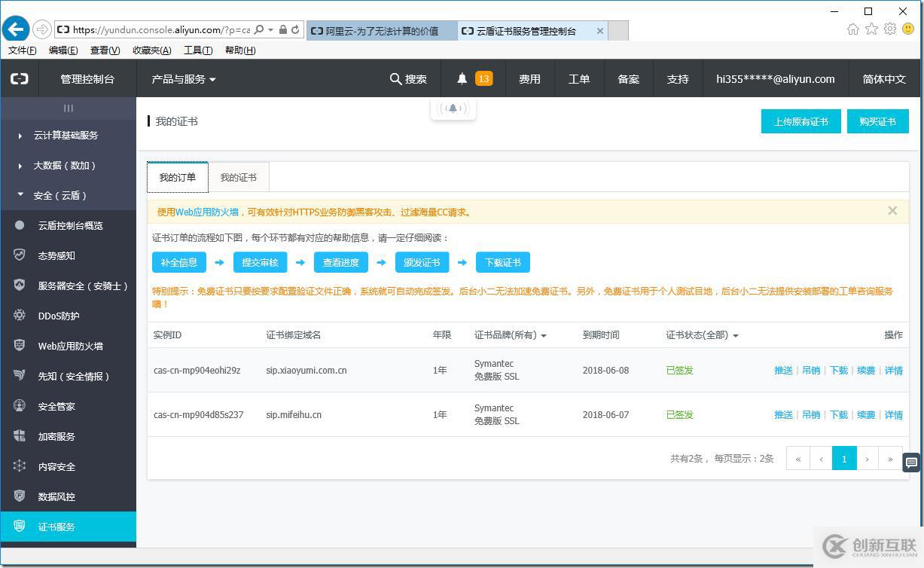Open address bar search dropdown arrow
The image size is (924, 568).
(271, 30)
